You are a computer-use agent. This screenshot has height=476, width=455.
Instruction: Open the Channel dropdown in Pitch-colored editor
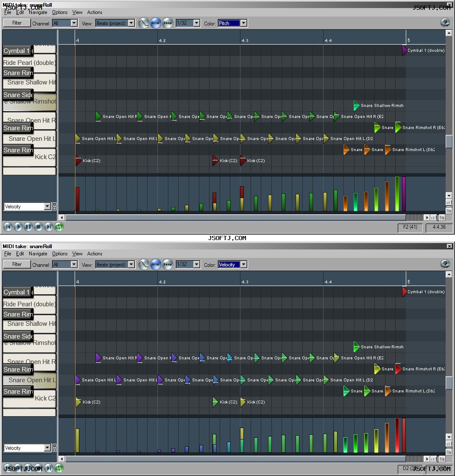point(64,23)
